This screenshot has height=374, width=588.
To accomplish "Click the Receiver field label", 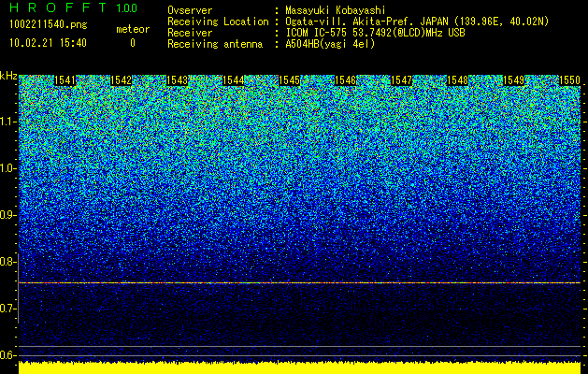I will [190, 33].
